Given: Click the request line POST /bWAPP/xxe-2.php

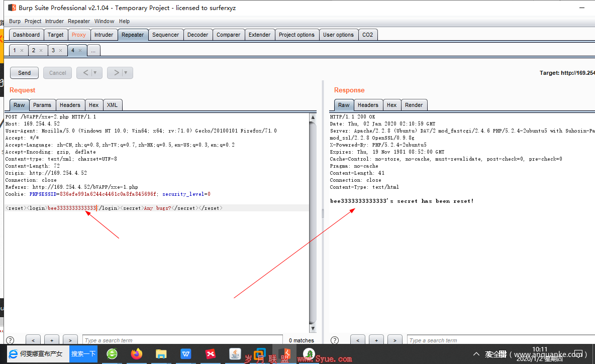Looking at the screenshot, I should [50, 117].
